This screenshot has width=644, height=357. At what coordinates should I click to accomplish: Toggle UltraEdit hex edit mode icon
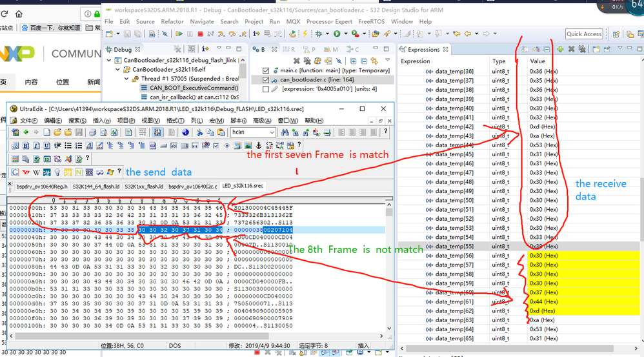157,132
